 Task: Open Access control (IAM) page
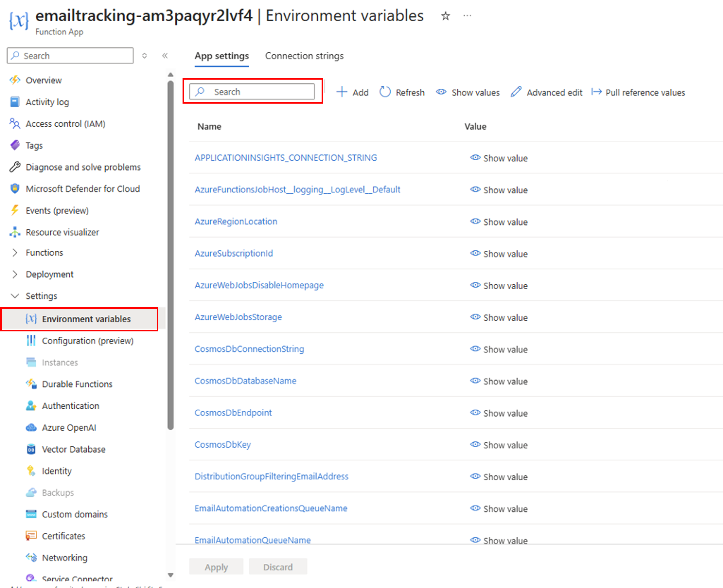tap(65, 124)
